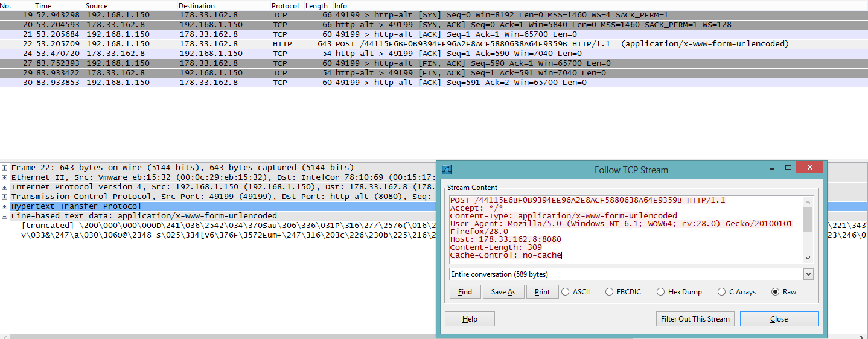Collapse Line-based text data section
This screenshot has height=339, width=868.
[5, 216]
